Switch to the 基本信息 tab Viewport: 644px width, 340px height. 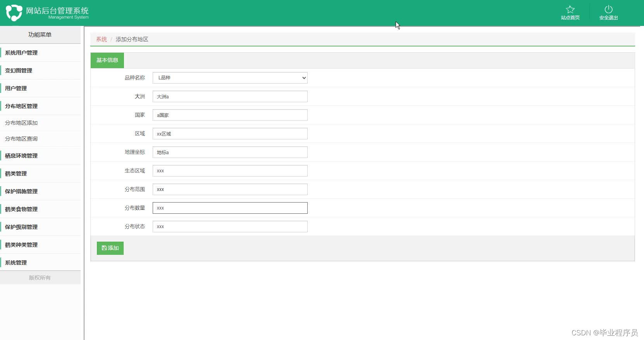tap(107, 60)
